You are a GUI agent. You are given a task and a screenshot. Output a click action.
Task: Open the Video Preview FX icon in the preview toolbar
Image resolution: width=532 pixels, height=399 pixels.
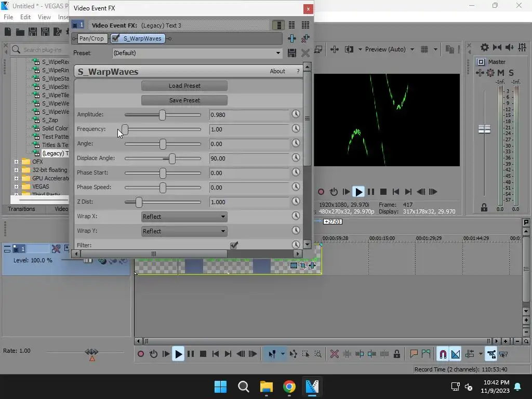pos(335,49)
